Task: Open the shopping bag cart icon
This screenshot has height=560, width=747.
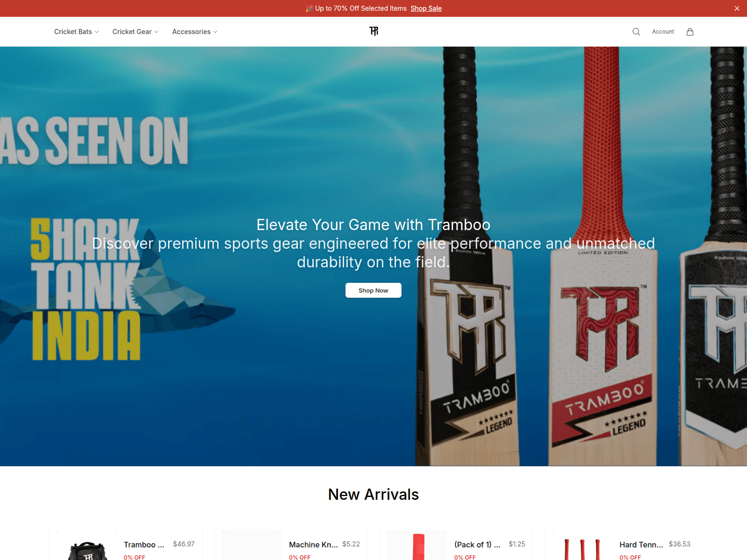Action: (x=690, y=32)
